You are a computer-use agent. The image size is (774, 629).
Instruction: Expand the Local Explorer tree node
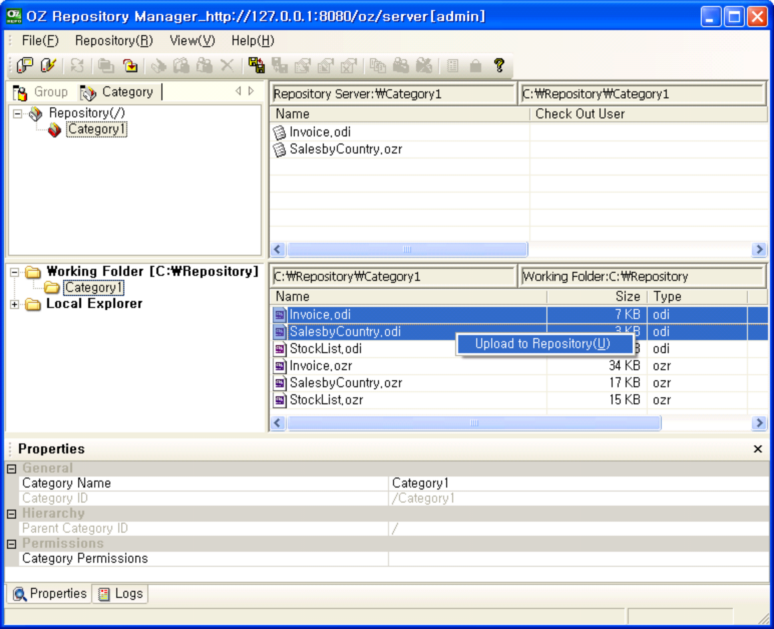point(15,305)
